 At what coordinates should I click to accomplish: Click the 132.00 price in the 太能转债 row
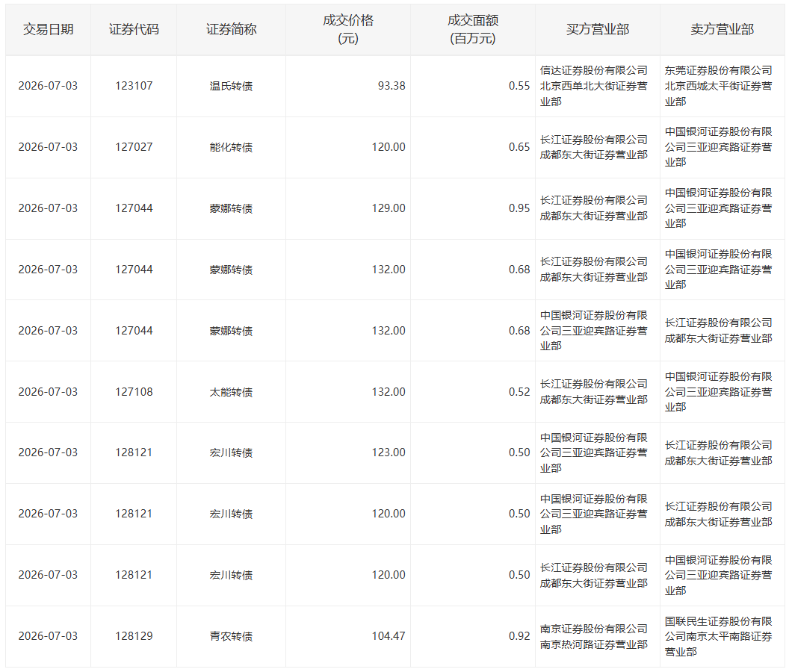(389, 392)
